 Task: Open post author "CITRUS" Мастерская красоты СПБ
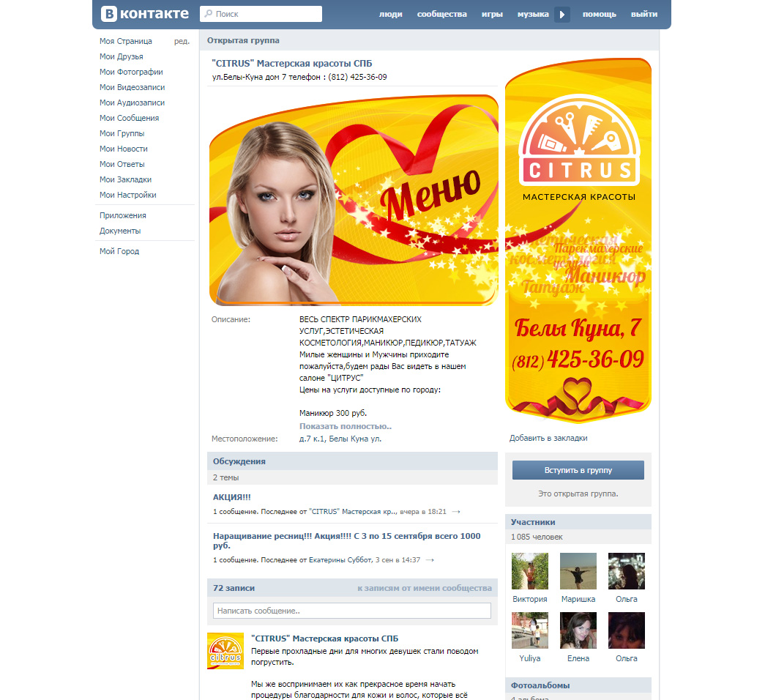[x=324, y=638]
